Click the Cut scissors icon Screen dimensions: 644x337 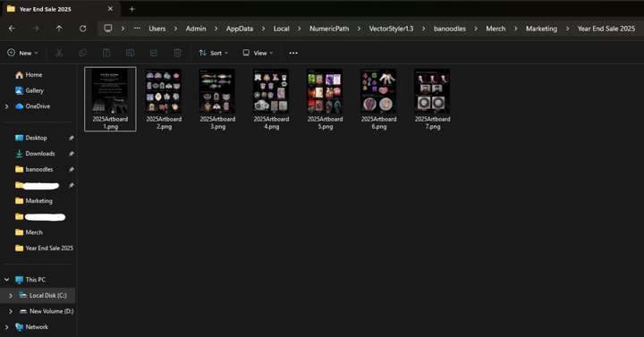coord(59,53)
